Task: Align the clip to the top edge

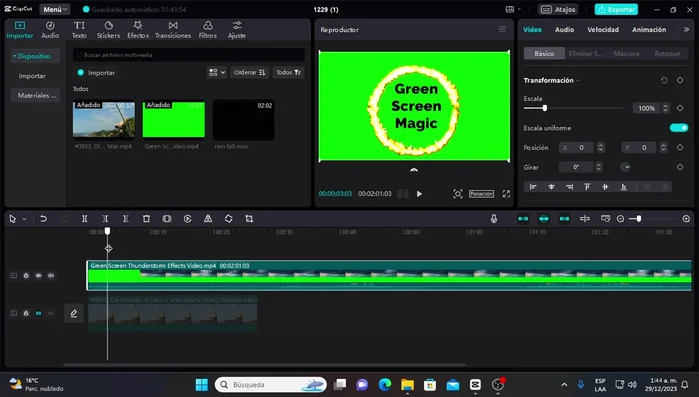Action: click(587, 187)
